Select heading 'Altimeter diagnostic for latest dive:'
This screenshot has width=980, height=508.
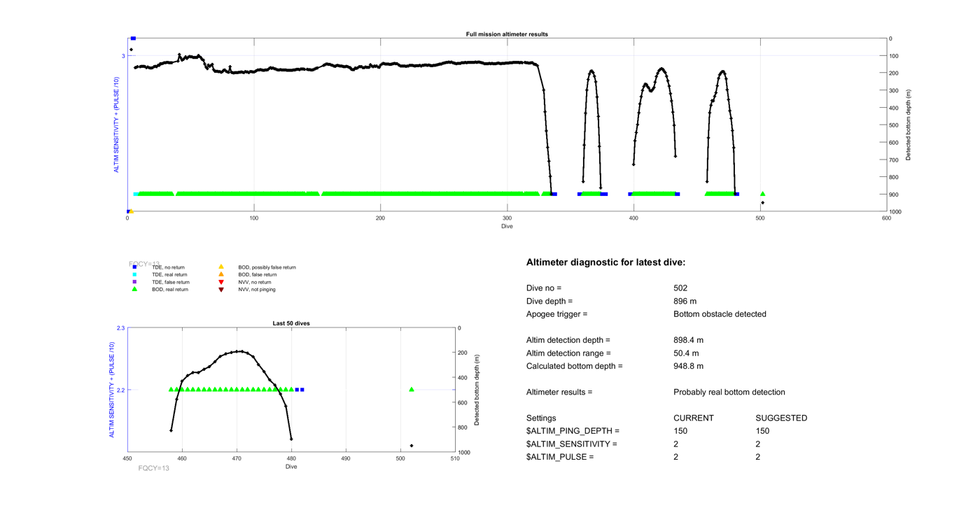point(605,262)
